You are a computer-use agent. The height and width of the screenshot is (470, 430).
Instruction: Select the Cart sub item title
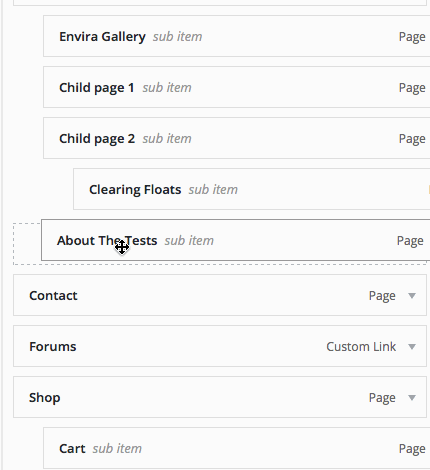coord(72,449)
